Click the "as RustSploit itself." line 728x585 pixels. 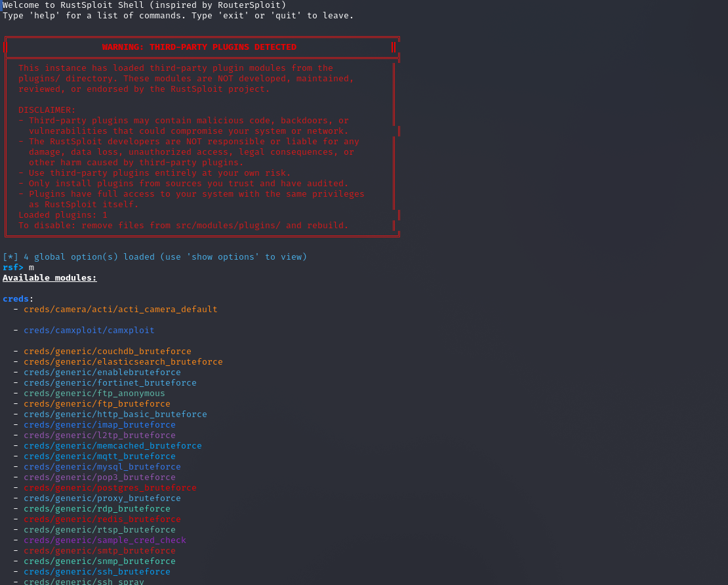(83, 205)
